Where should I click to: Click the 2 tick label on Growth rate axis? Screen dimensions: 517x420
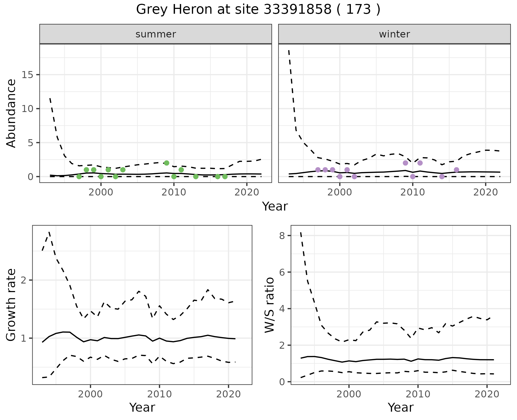[23, 280]
